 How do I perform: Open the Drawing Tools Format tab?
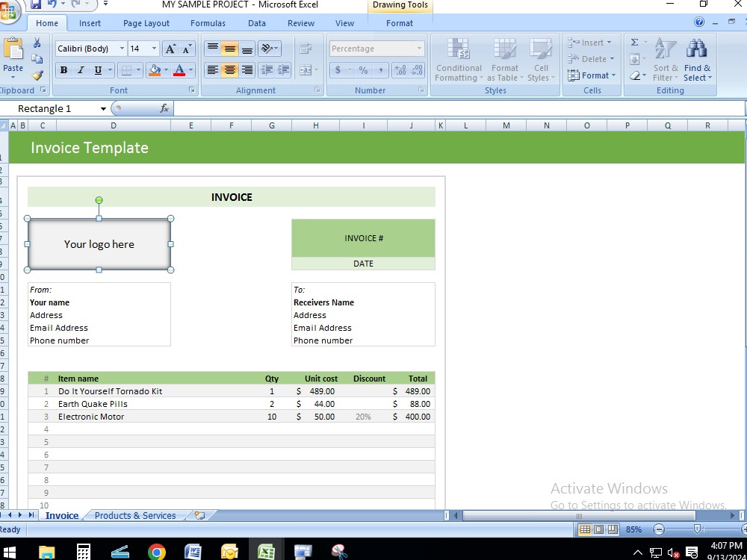tap(399, 23)
